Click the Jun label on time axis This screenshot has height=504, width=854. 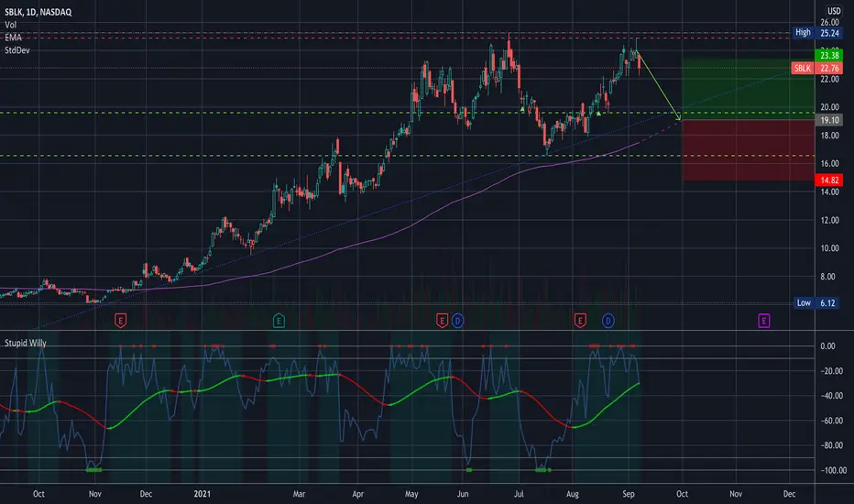pos(463,494)
